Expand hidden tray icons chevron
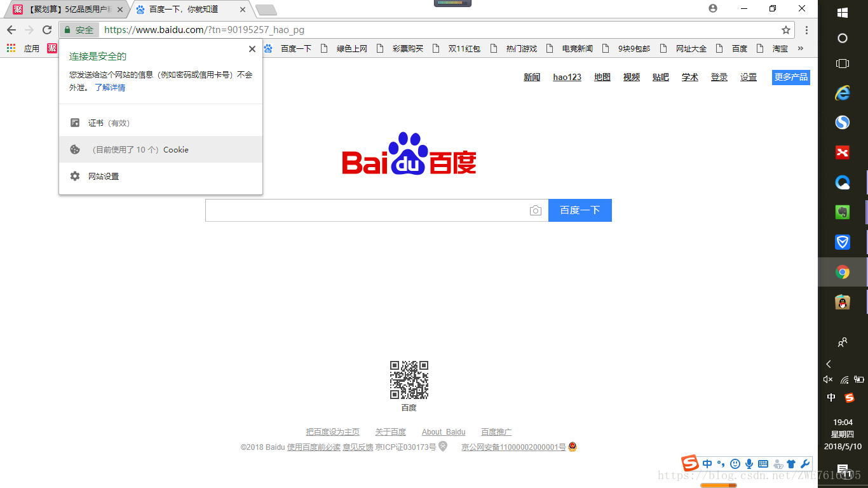 (x=829, y=364)
